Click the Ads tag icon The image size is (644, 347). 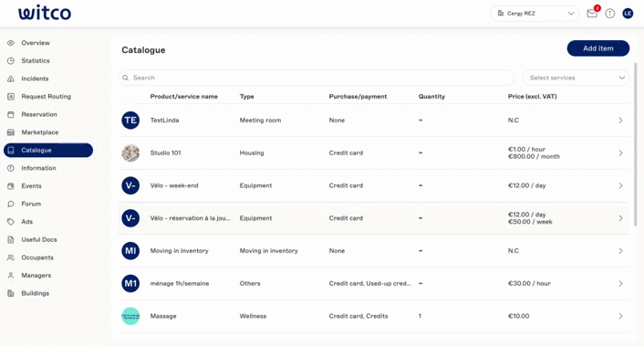tap(11, 222)
